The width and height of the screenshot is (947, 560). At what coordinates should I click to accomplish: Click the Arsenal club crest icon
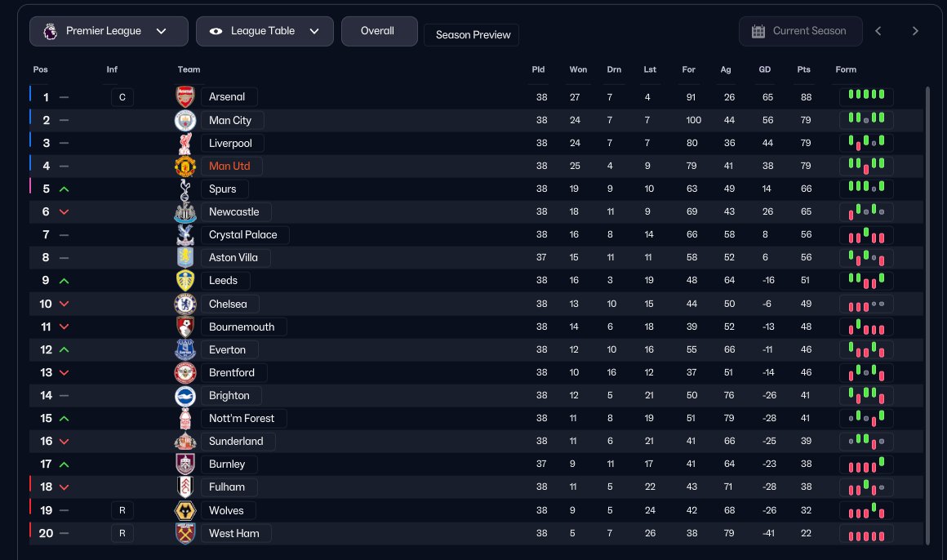tap(185, 97)
